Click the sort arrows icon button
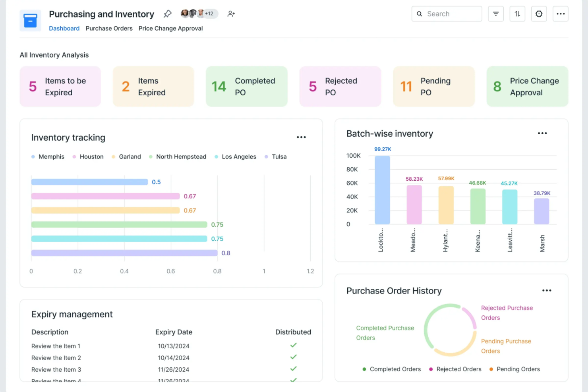Image resolution: width=588 pixels, height=392 pixels. point(517,14)
